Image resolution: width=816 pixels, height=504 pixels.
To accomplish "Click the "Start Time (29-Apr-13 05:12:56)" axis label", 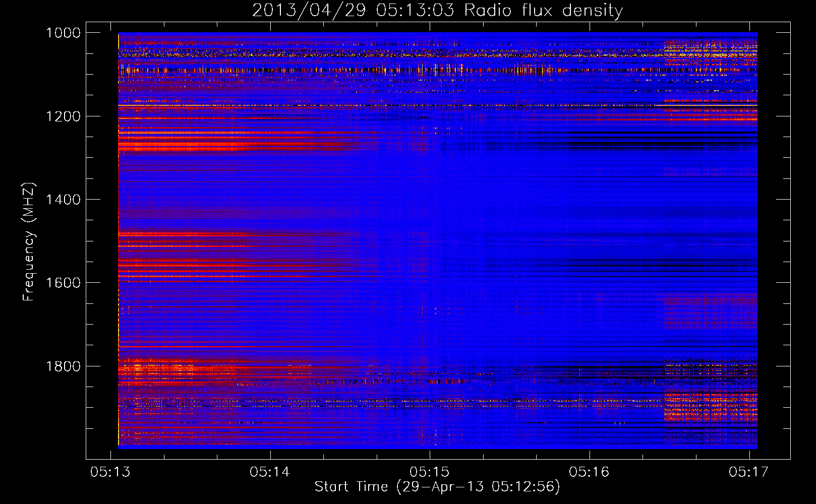I will click(437, 486).
